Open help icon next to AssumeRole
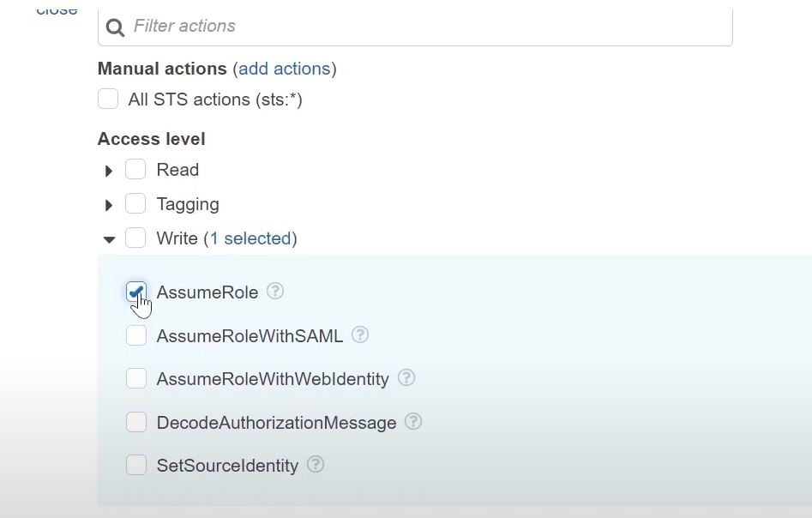 (275, 291)
